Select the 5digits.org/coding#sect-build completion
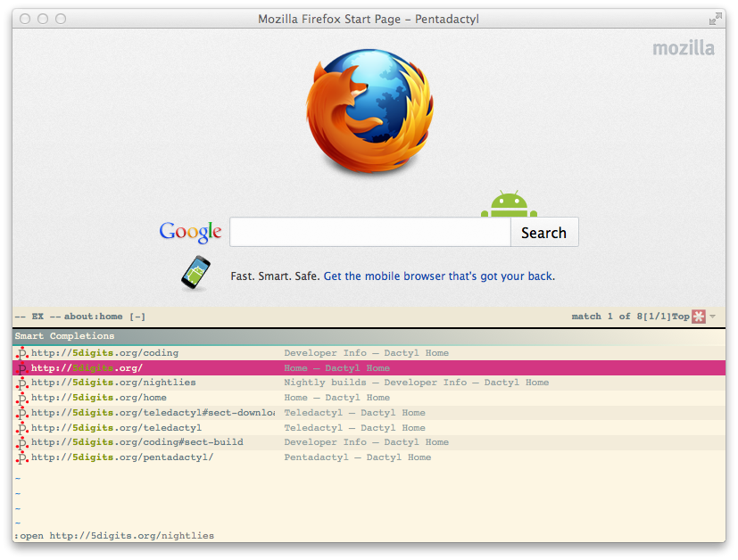Image resolution: width=738 pixels, height=560 pixels. (x=369, y=442)
